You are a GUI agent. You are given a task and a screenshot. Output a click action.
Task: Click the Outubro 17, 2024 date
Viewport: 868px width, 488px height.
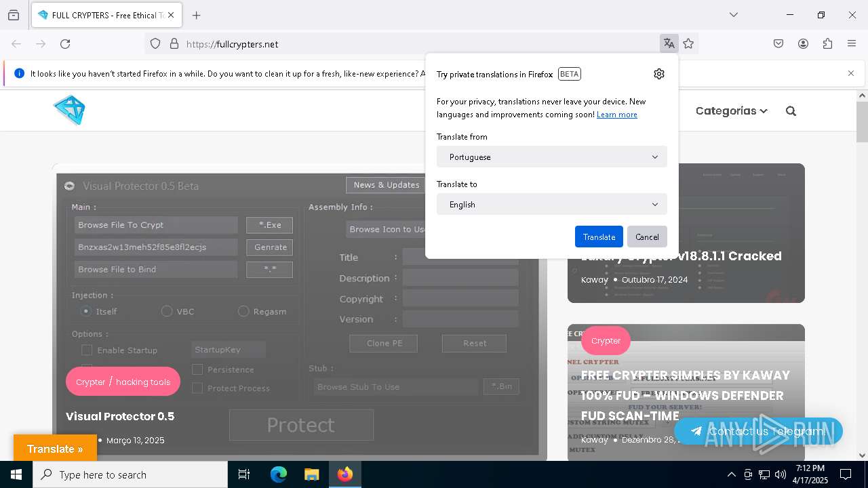pyautogui.click(x=654, y=279)
